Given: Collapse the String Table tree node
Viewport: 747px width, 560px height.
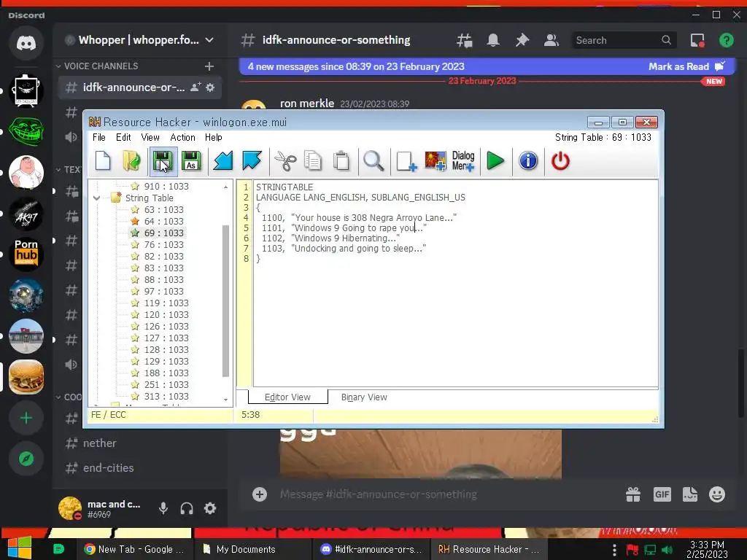Looking at the screenshot, I should pyautogui.click(x=97, y=198).
